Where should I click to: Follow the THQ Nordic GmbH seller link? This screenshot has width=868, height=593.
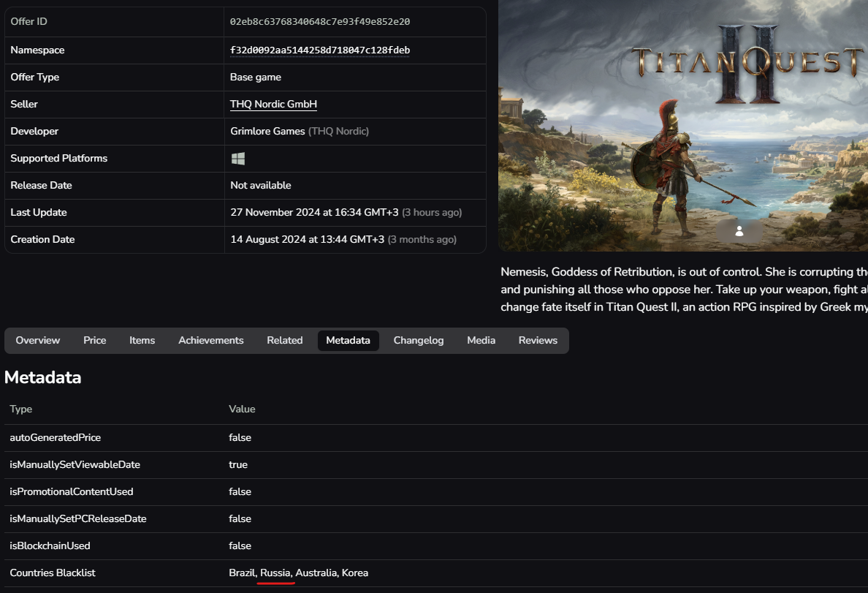coord(273,104)
